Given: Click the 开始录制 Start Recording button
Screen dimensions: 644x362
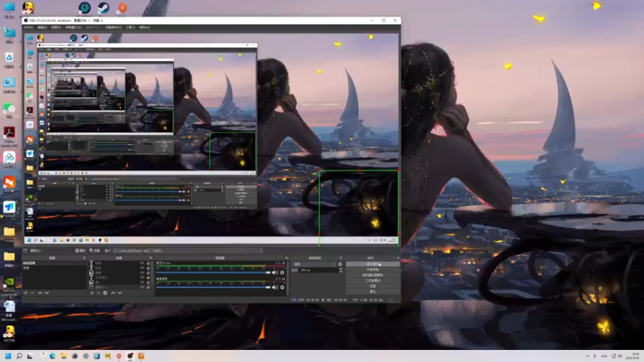Looking at the screenshot, I should pyautogui.click(x=373, y=269).
